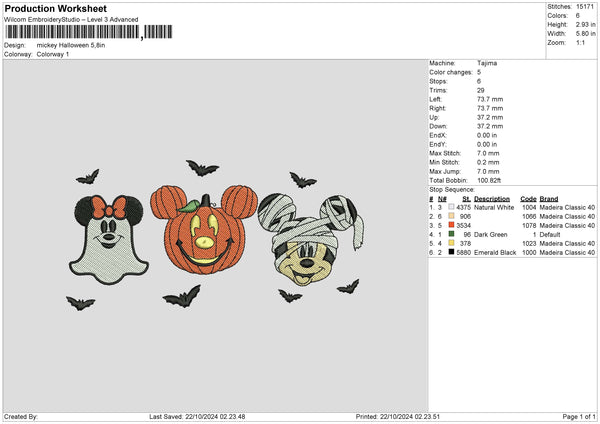Image resolution: width=600 pixels, height=424 pixels.
Task: Click the Stitches value 15171
Action: click(x=585, y=7)
